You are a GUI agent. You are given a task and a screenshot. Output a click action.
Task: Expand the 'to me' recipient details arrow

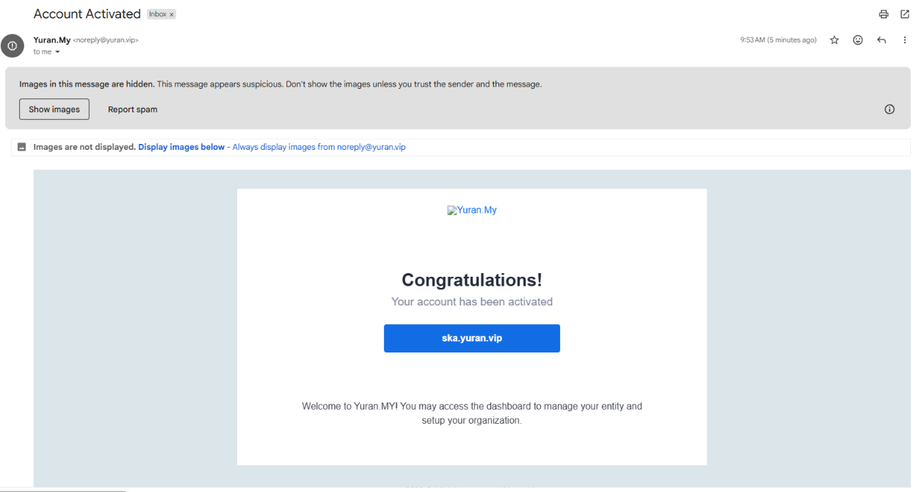point(57,52)
